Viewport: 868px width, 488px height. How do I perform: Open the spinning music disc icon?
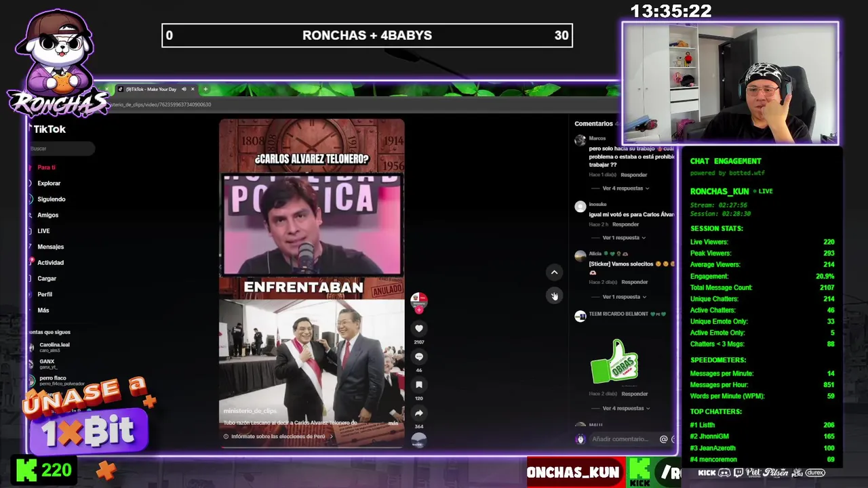click(x=418, y=439)
